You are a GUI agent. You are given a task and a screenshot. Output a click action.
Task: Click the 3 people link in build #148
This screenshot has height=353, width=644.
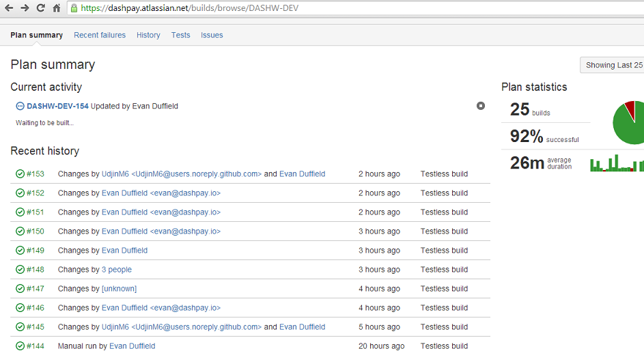117,270
